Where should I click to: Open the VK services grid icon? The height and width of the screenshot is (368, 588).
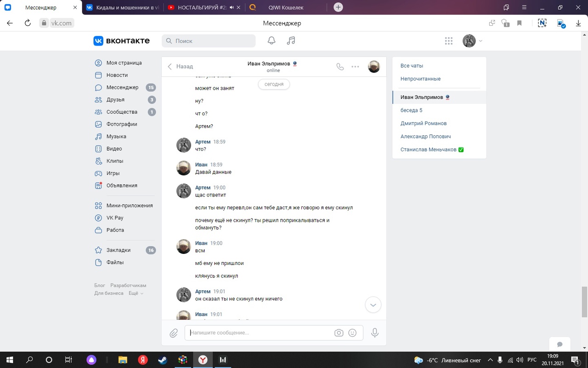(449, 41)
